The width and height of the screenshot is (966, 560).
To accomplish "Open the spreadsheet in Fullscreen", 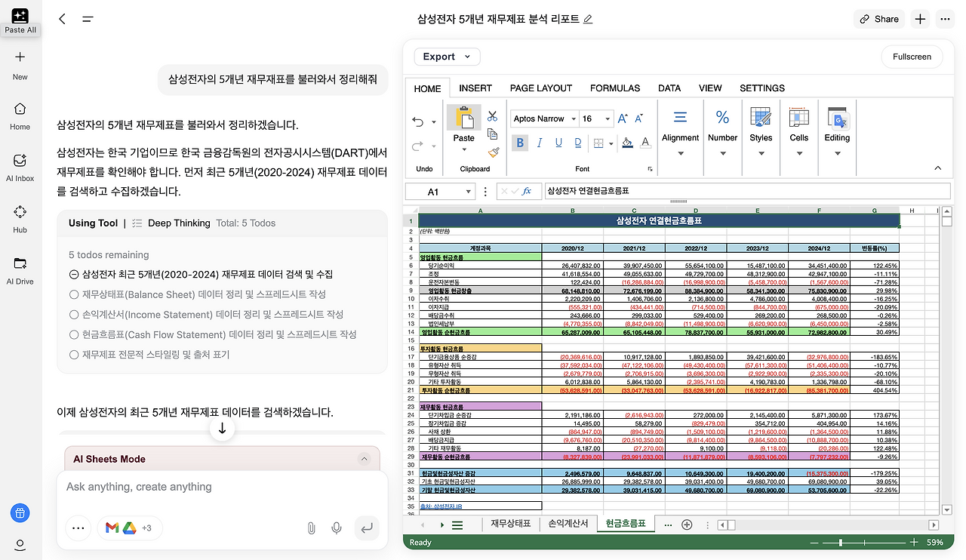I will pyautogui.click(x=912, y=57).
